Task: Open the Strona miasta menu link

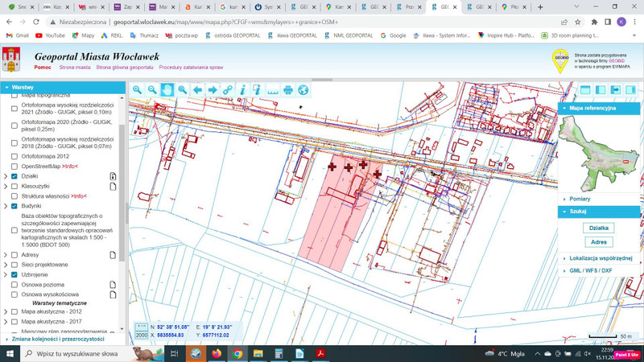Action: click(x=75, y=68)
